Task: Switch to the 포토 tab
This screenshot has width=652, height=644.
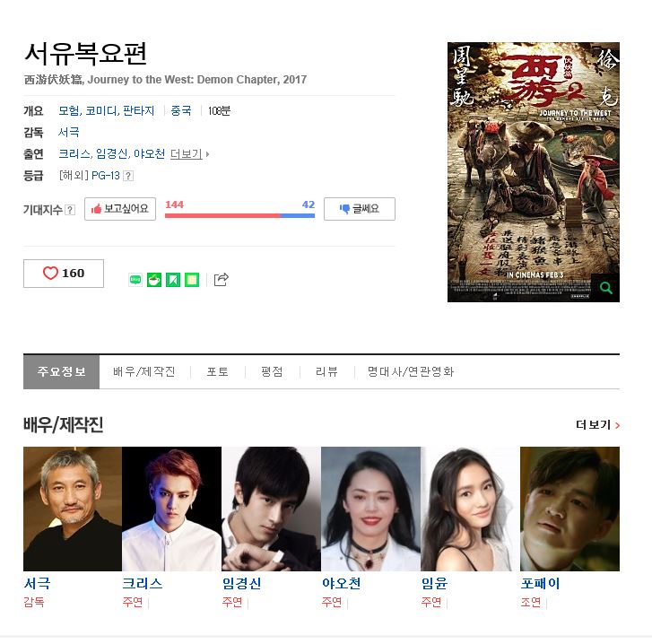Action: coord(217,371)
